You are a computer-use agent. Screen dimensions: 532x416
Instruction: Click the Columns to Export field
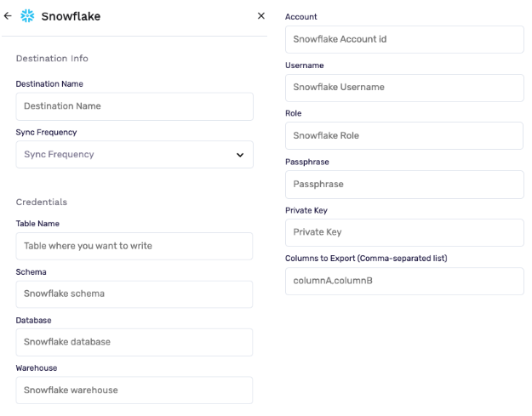(x=404, y=281)
